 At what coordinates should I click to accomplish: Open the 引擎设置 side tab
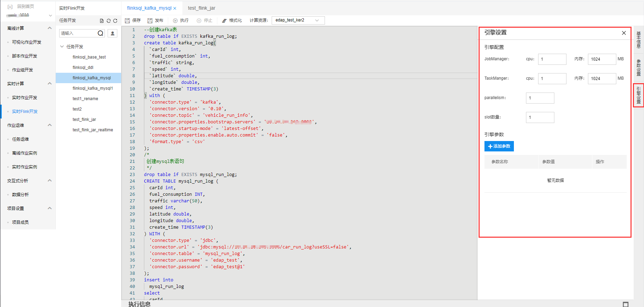point(639,95)
